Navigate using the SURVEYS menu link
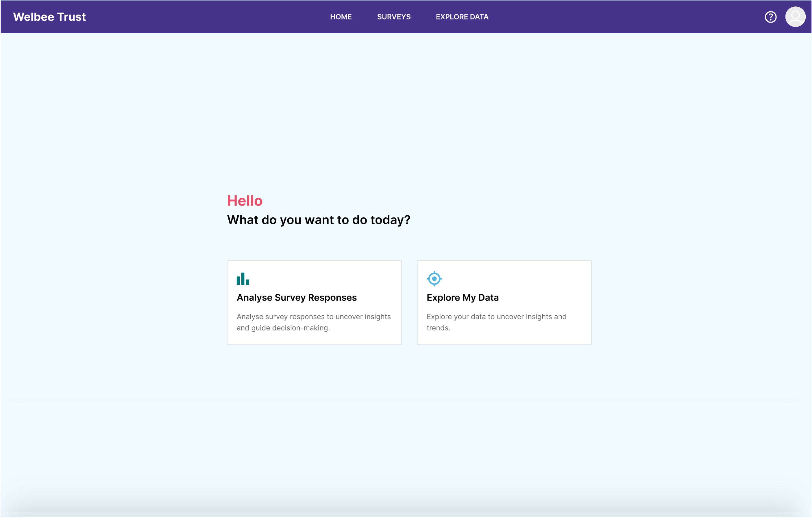Image resolution: width=812 pixels, height=518 pixels. pos(394,16)
